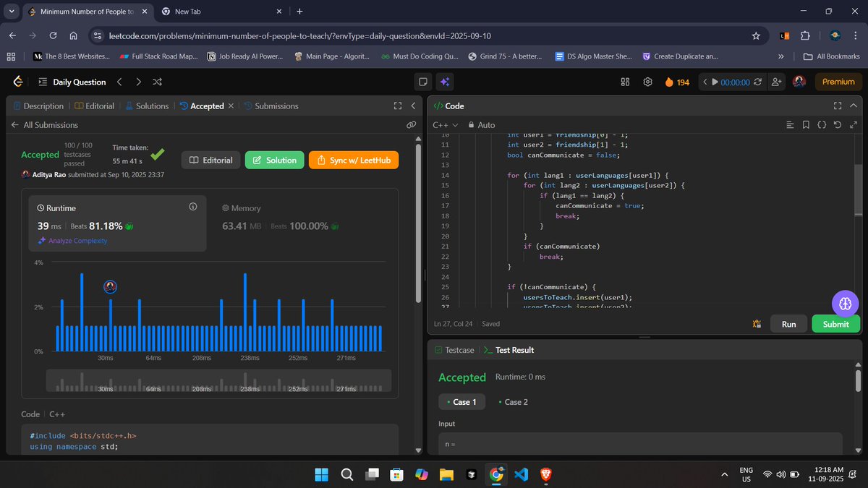The width and height of the screenshot is (868, 488).
Task: Open runtime info circle icon
Action: coord(193,207)
